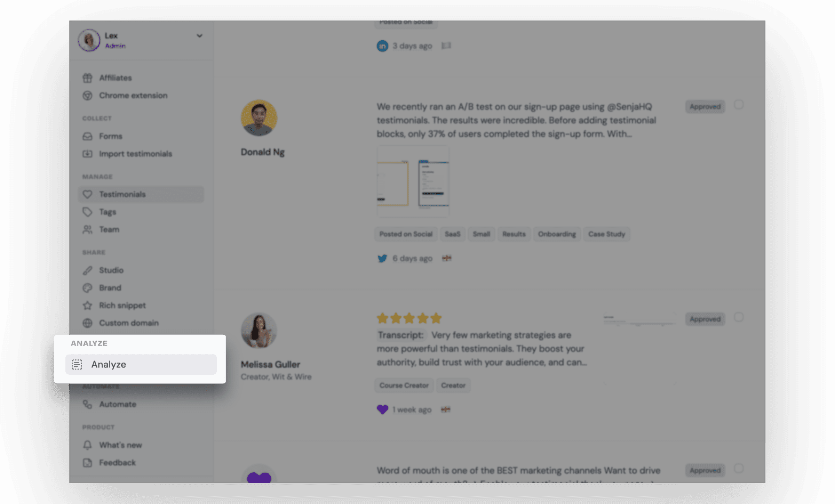This screenshot has width=835, height=504.
Task: Click the Custom domain globe icon
Action: [87, 323]
